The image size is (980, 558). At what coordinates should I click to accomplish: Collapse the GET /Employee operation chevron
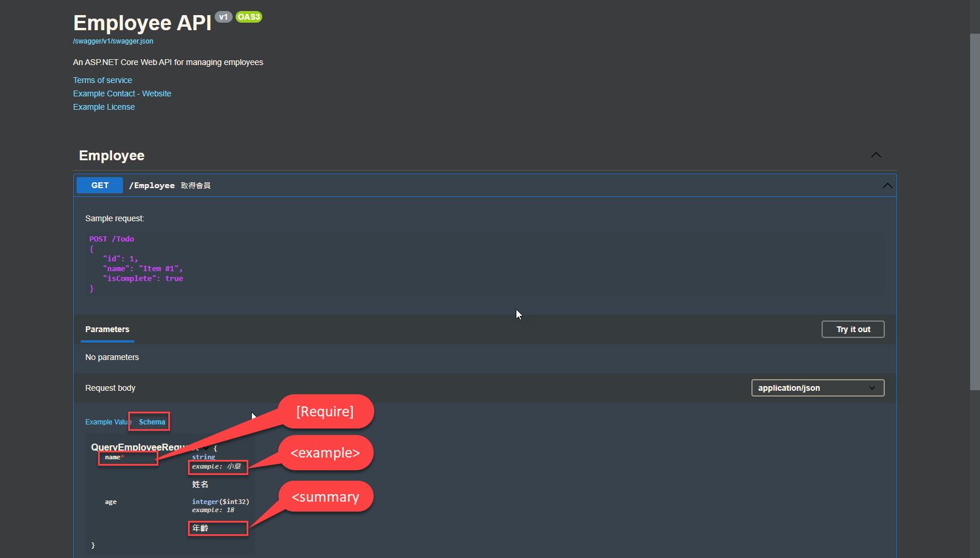coord(887,186)
